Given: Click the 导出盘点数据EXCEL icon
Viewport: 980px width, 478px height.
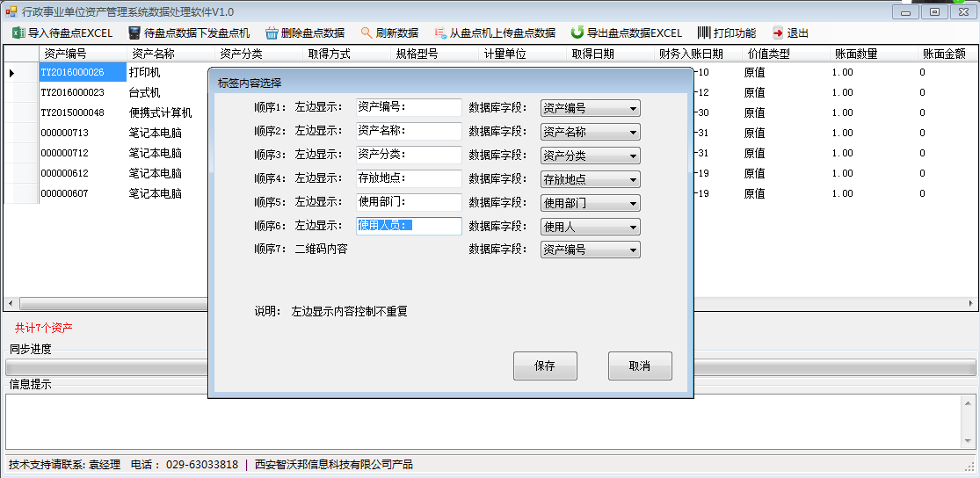Looking at the screenshot, I should point(577,33).
